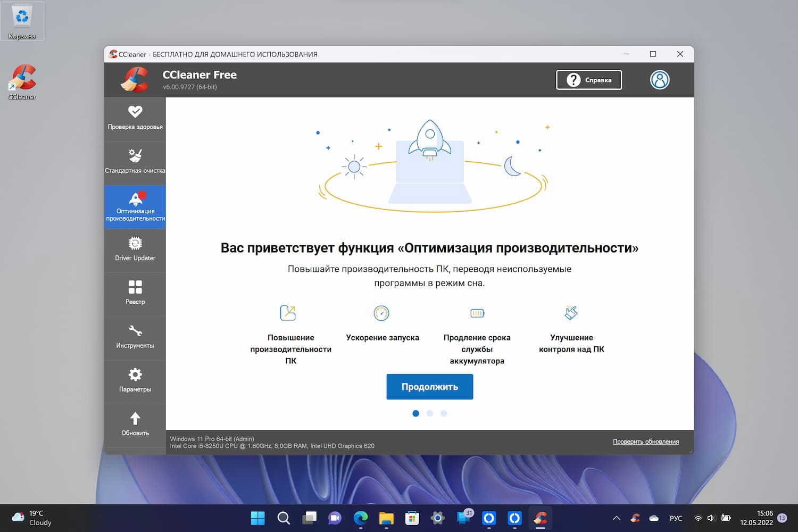Click the active CCleaner taskbar icon
Screen dimensions: 798x532
coord(541,518)
